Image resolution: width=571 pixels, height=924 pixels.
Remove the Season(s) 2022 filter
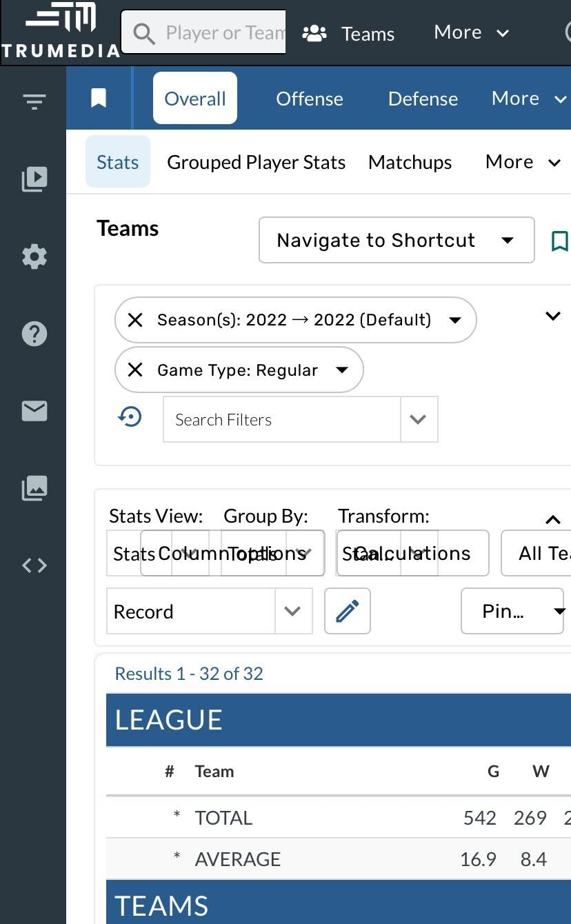[135, 320]
